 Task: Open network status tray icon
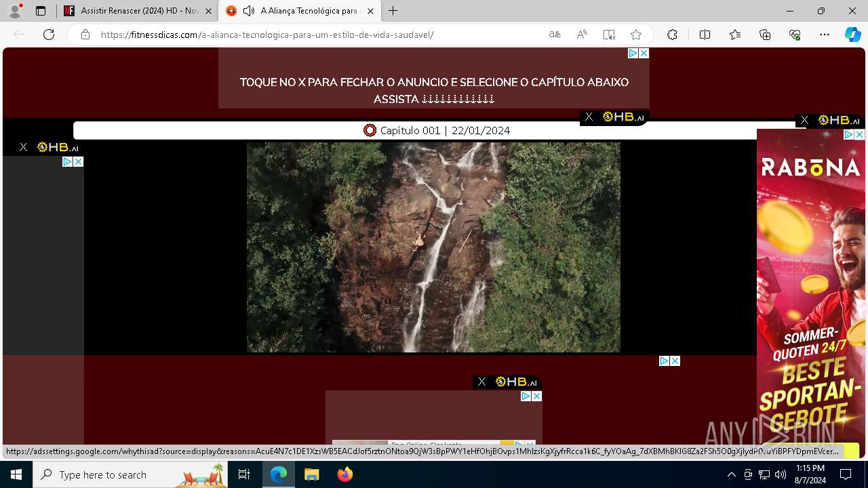pyautogui.click(x=764, y=474)
